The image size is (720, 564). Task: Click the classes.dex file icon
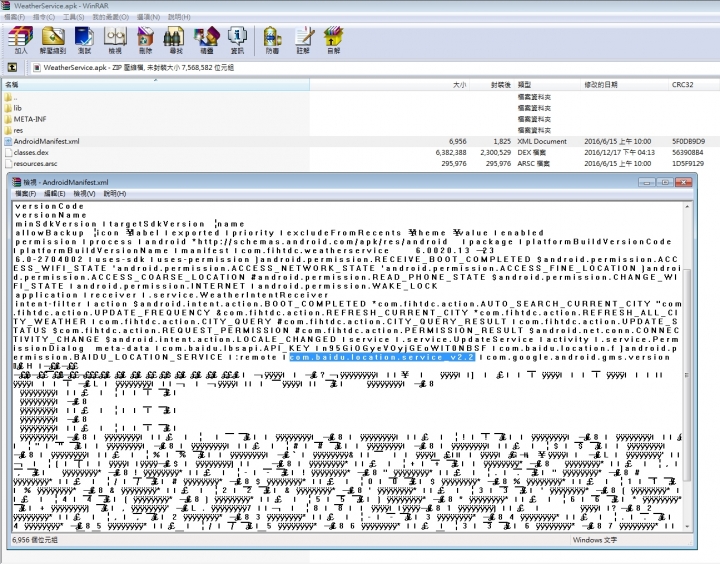pyautogui.click(x=8, y=152)
